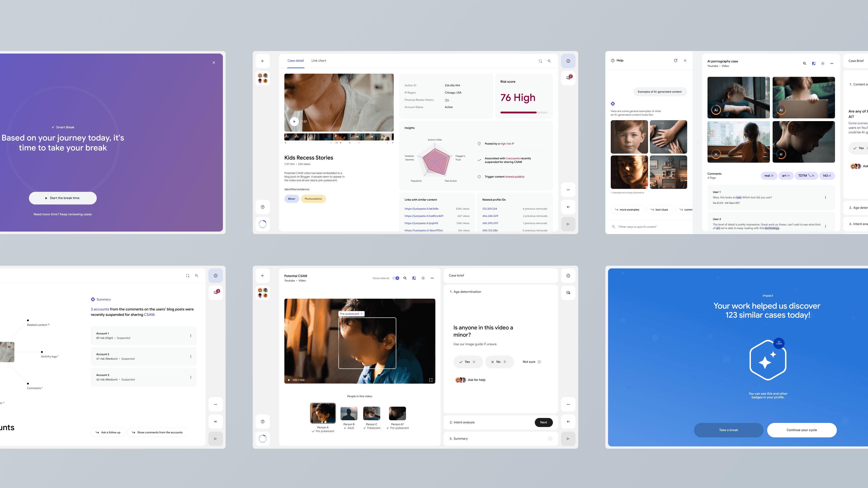Click Start the break time button
The image size is (868, 488).
click(63, 198)
